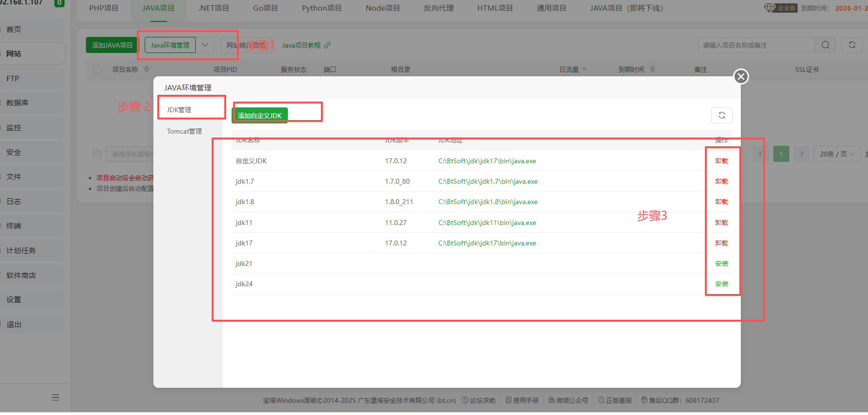Open the 20条/页 page size dropdown
Screen dimensions: 868x415
[x=836, y=154]
